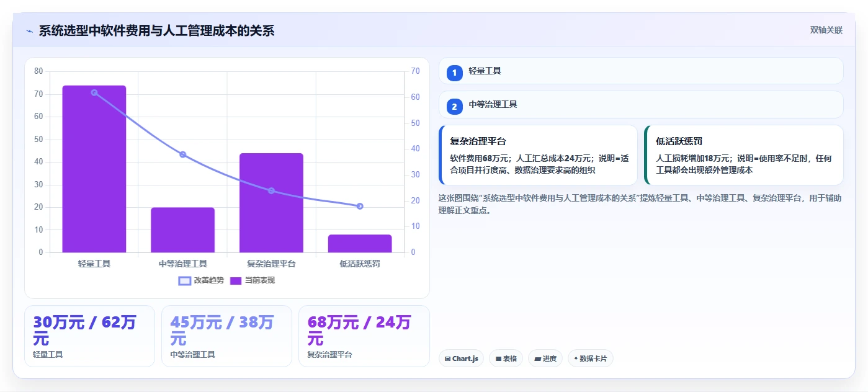Click the 改善趋势 legend color box

point(184,281)
